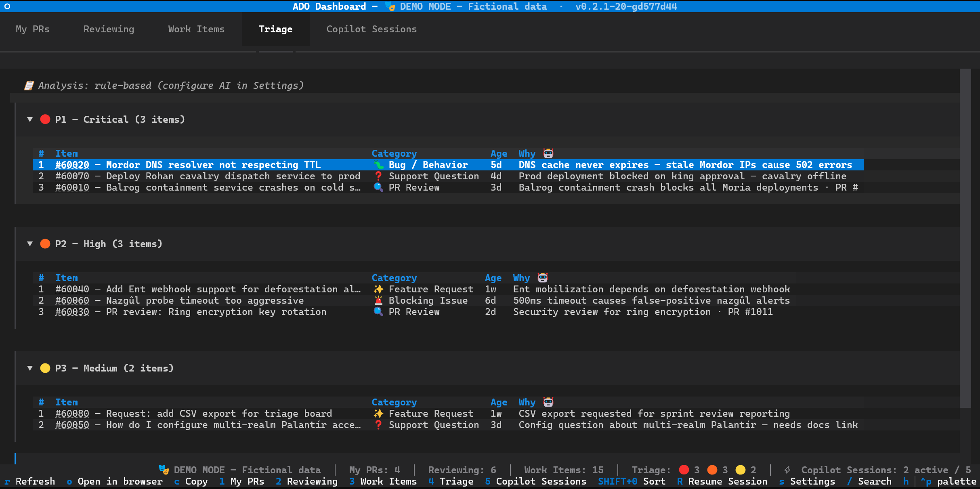Click sparkle icon for #60040 Feature Request

point(378,289)
